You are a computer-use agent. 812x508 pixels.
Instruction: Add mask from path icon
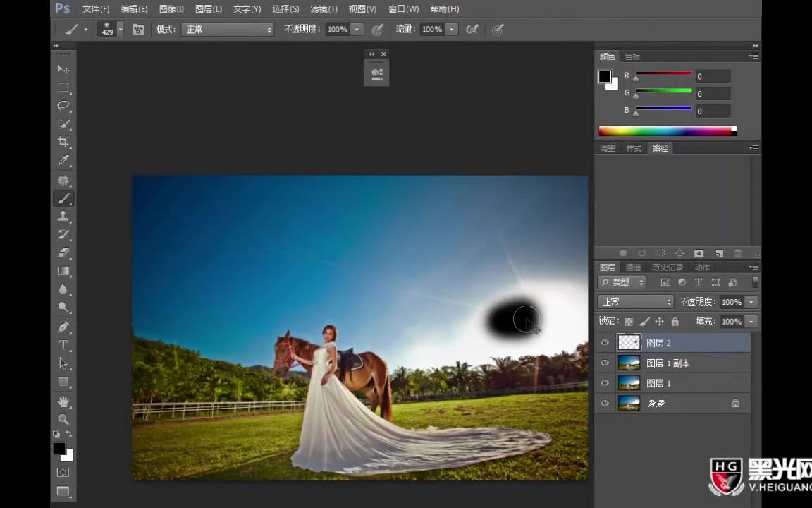click(699, 253)
